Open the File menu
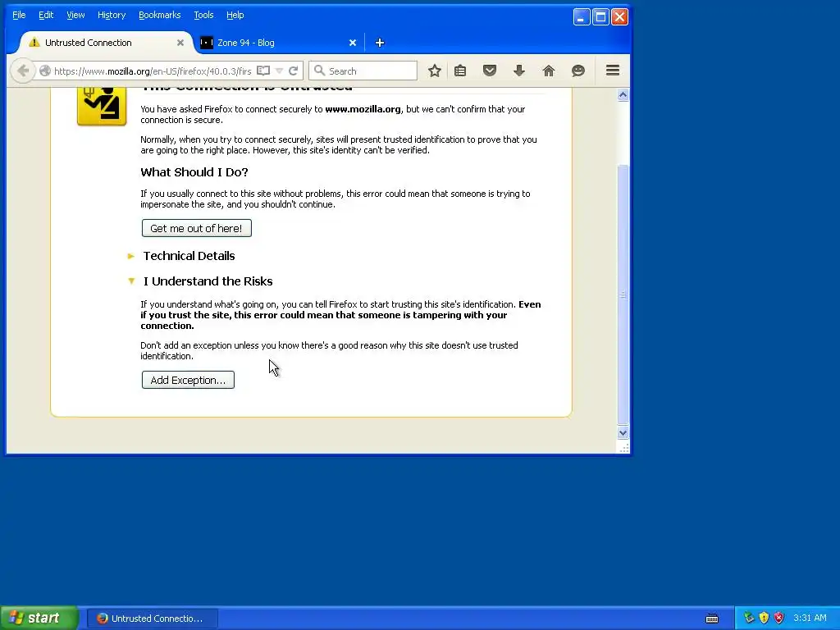The width and height of the screenshot is (840, 630). [19, 15]
